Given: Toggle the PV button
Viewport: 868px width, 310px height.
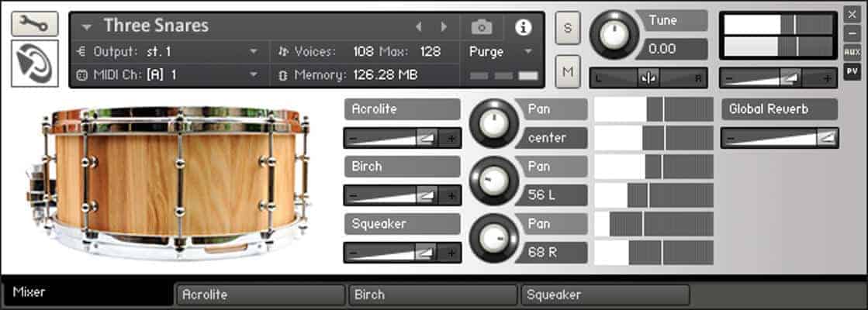Looking at the screenshot, I should click(852, 71).
